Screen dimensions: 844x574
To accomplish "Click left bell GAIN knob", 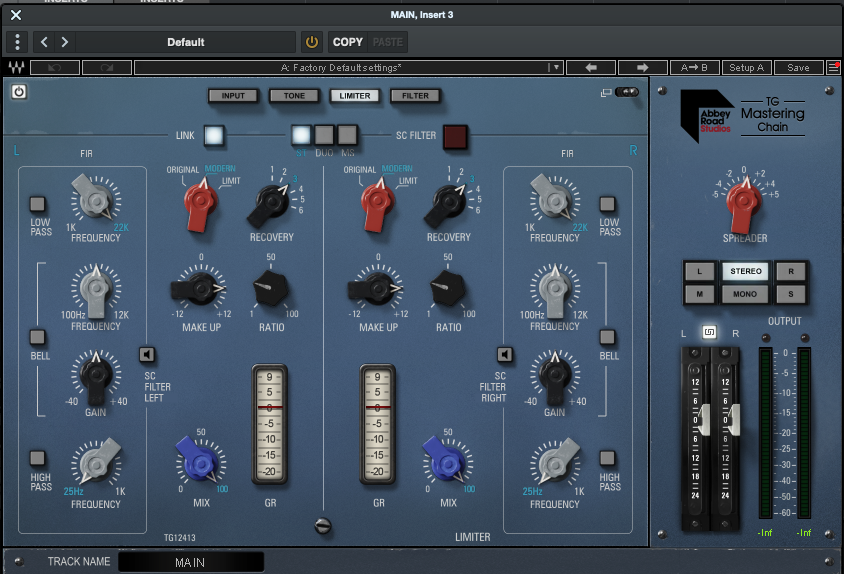I will pyautogui.click(x=96, y=375).
